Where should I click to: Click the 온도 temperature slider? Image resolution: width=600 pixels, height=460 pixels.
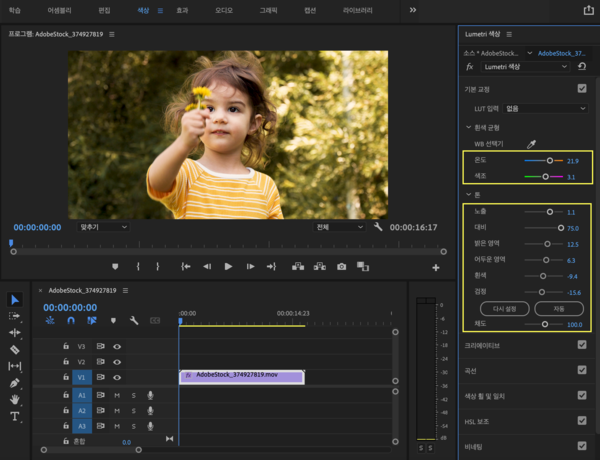tap(549, 160)
